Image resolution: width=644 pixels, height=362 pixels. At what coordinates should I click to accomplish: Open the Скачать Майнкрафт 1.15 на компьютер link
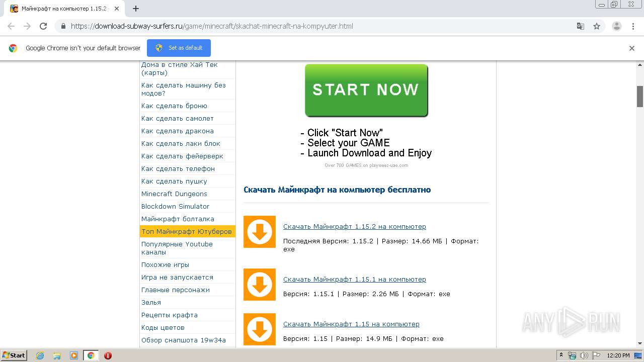tap(351, 324)
